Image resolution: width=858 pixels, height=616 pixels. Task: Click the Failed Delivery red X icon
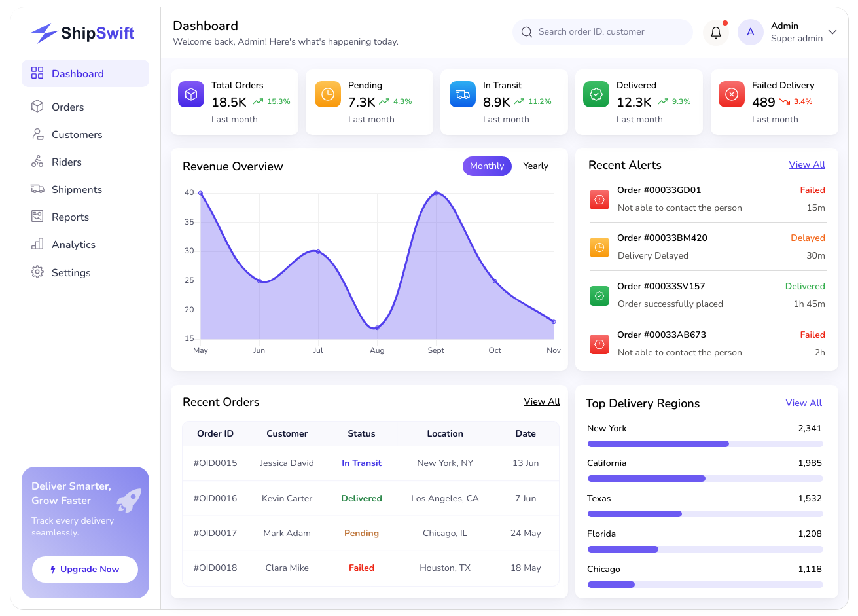coord(732,94)
